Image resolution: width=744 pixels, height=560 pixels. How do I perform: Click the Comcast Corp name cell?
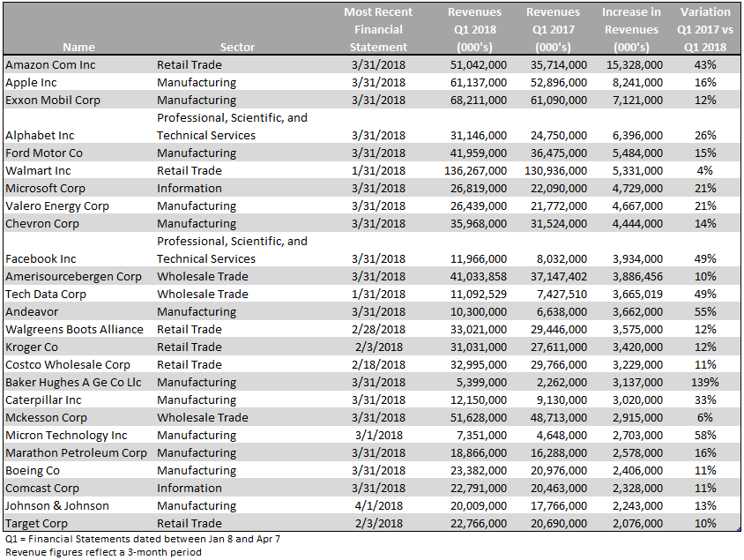(x=41, y=489)
